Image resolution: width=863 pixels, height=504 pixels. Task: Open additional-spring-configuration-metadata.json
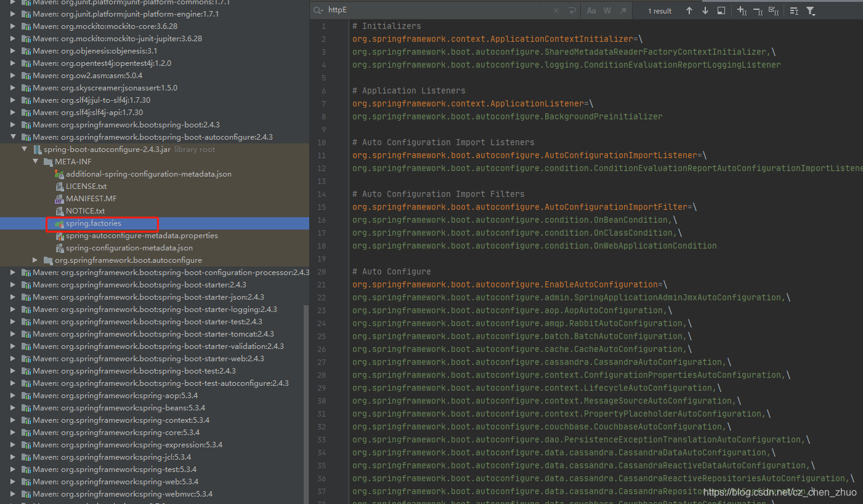click(x=149, y=174)
